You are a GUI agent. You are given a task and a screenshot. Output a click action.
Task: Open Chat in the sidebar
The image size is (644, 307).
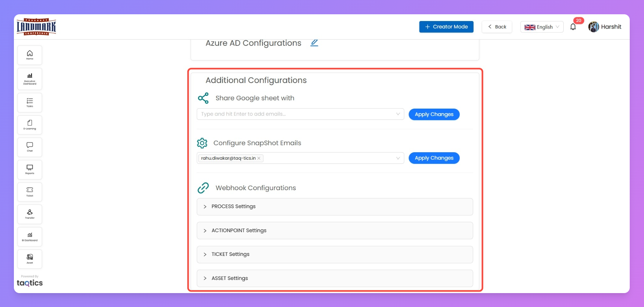(x=30, y=147)
